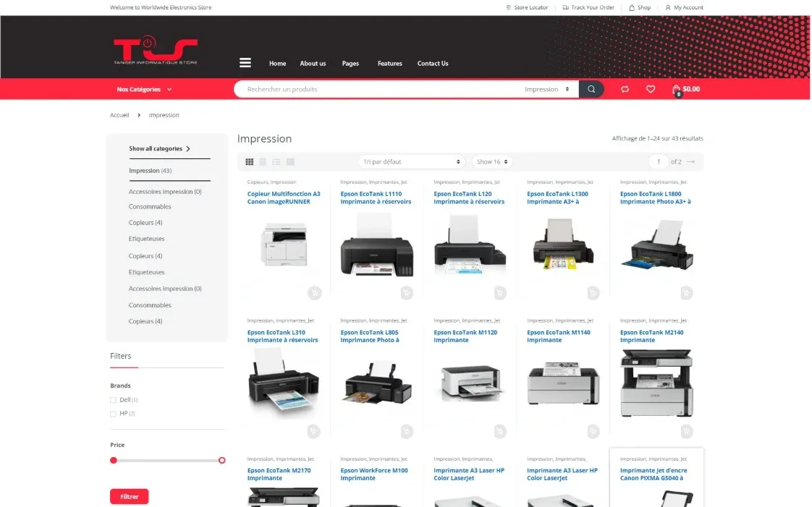
Task: Open Epson EcoTank M2140 product image
Action: pyautogui.click(x=656, y=383)
